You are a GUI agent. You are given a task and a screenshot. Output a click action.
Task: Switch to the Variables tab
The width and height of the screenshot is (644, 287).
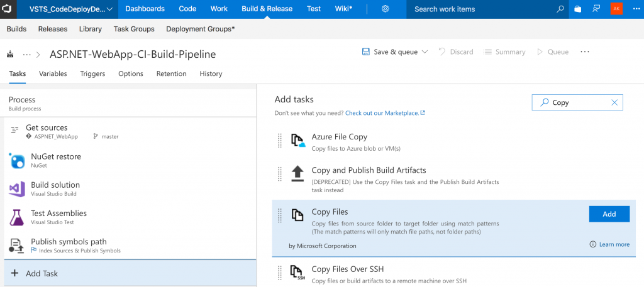click(53, 74)
